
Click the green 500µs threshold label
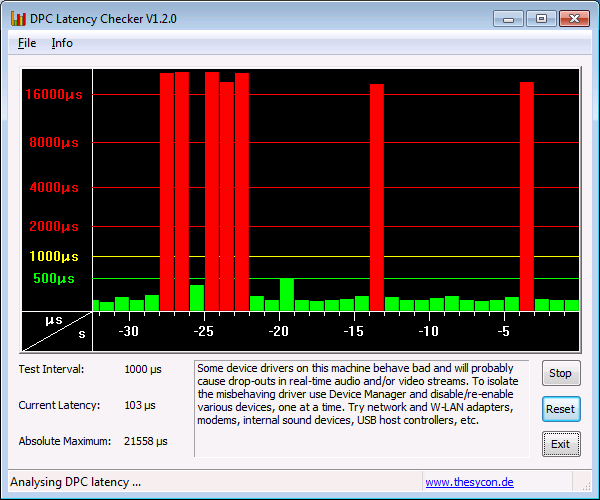(x=54, y=278)
